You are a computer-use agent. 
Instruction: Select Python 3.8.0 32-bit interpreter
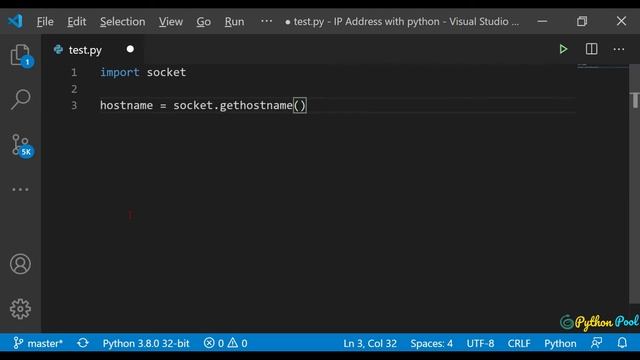coord(146,343)
